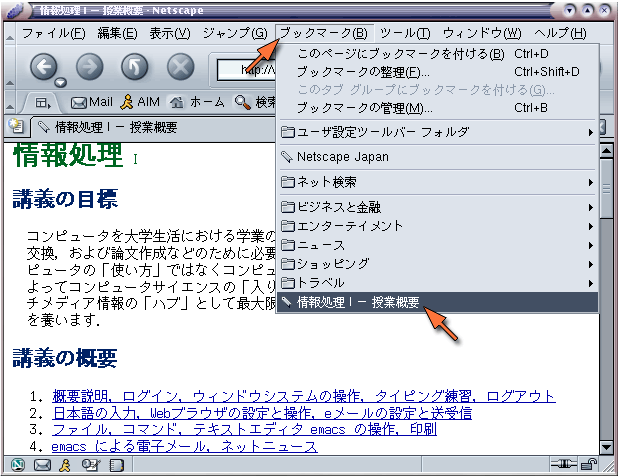Open link ファイル, コマンド, テキストエディタ emacs
Image resolution: width=618 pixels, height=476 pixels.
(244, 429)
